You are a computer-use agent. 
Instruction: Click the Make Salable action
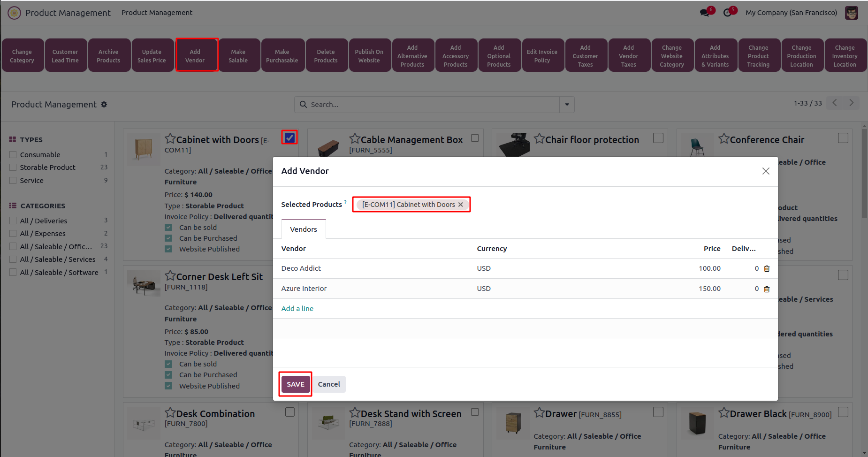[x=238, y=55]
